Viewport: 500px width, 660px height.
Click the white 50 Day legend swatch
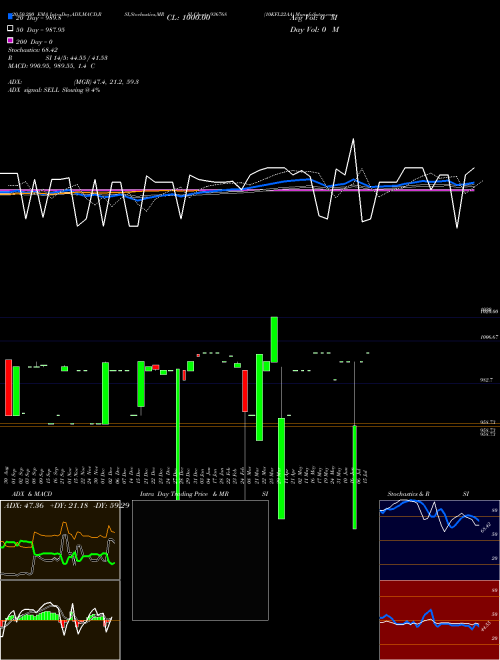10,29
